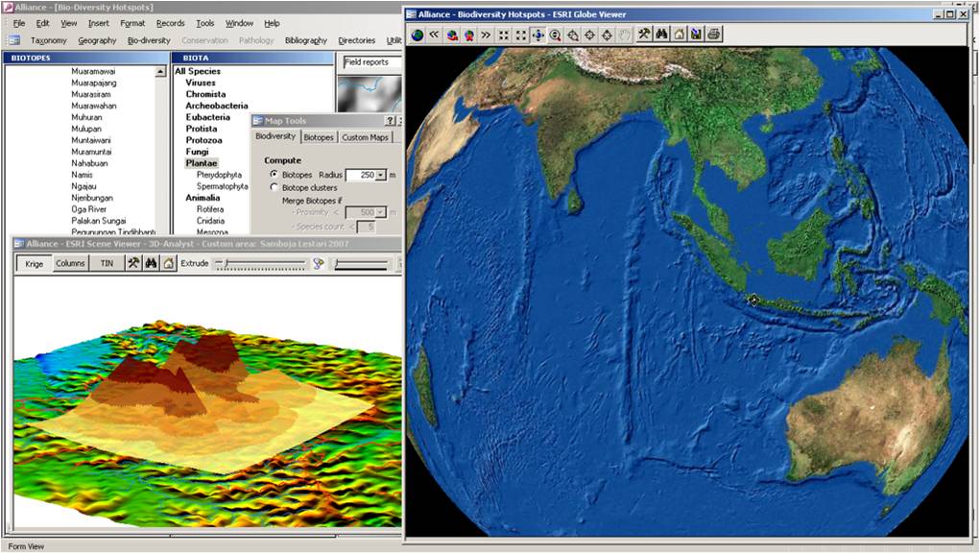980x554 pixels.
Task: Open the Insert menu
Action: click(98, 23)
